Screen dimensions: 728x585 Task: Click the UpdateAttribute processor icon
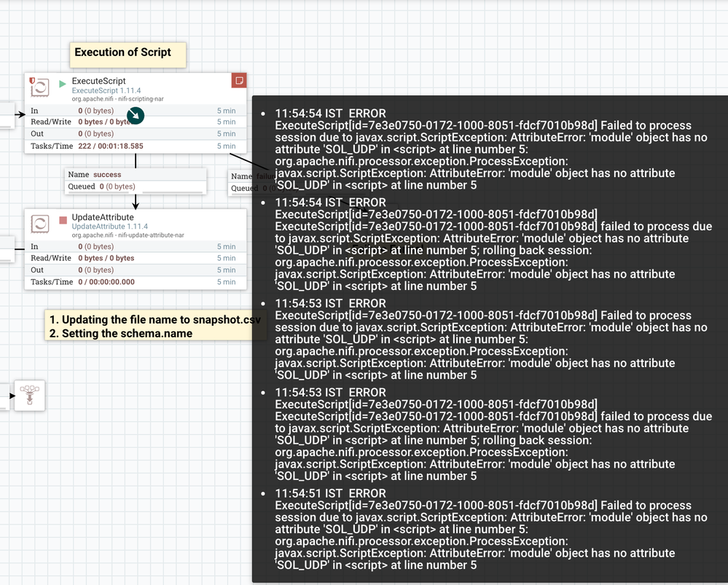(39, 224)
